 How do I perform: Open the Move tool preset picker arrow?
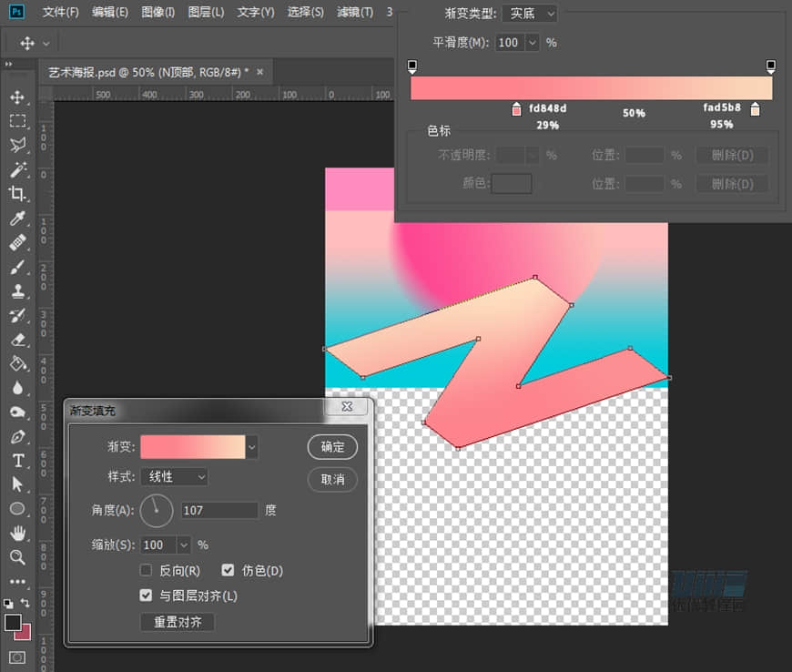[x=46, y=44]
